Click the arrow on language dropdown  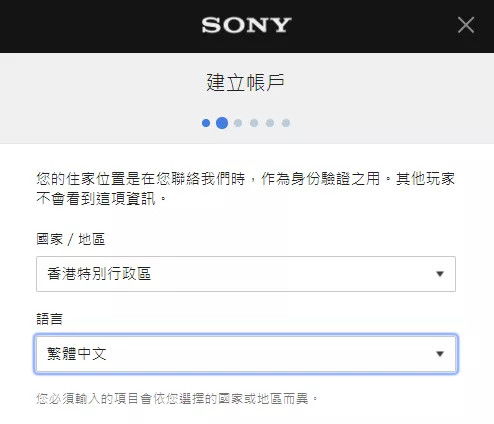coord(440,354)
